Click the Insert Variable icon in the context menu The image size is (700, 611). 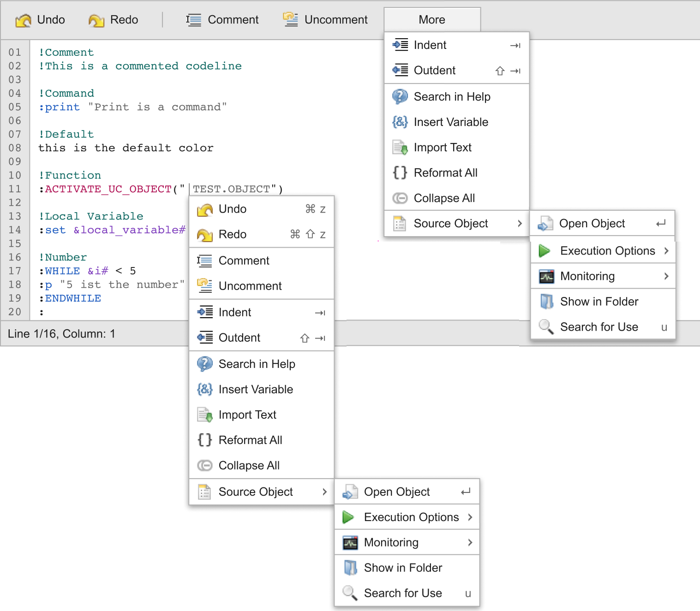point(205,389)
